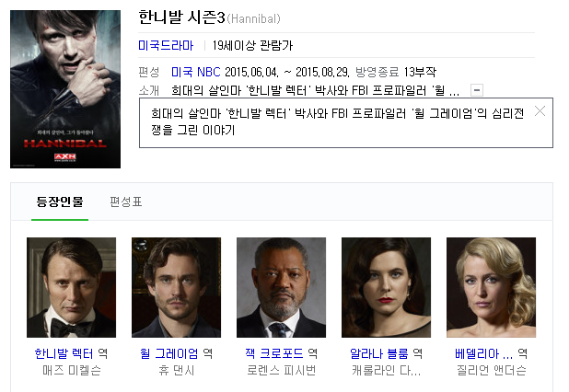Open the NBC broadcaster link
Screen dimensions: 569x392
209,72
